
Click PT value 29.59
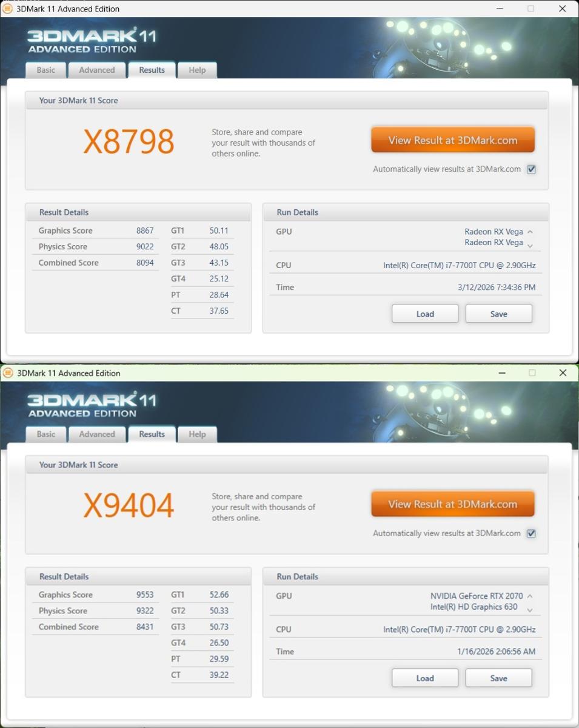point(219,658)
